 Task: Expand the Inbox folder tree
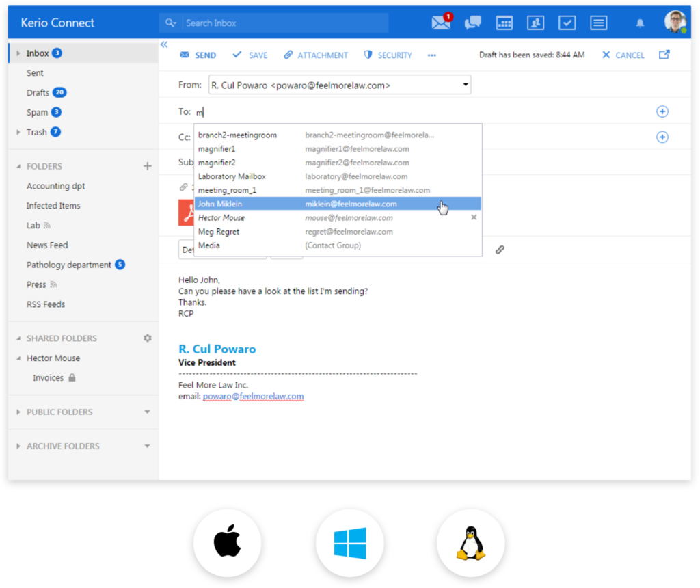tap(18, 53)
